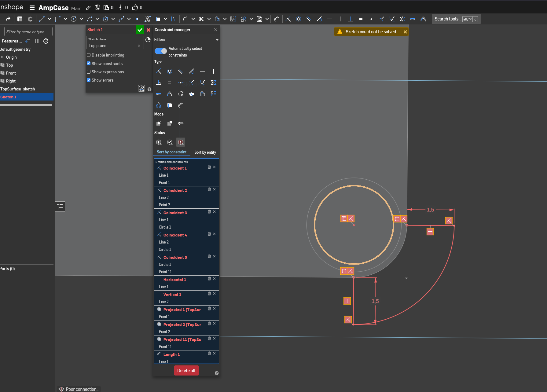Click the Filter by name or type field

(x=28, y=32)
